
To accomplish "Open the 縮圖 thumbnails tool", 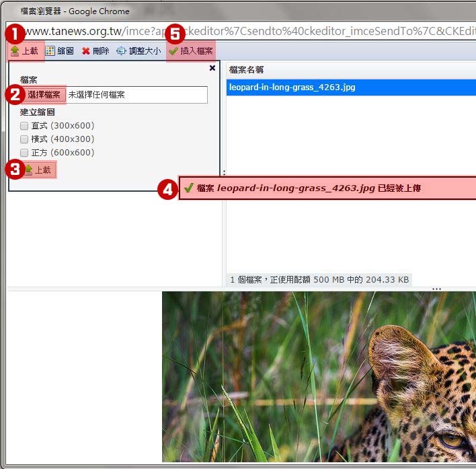I will tap(59, 51).
